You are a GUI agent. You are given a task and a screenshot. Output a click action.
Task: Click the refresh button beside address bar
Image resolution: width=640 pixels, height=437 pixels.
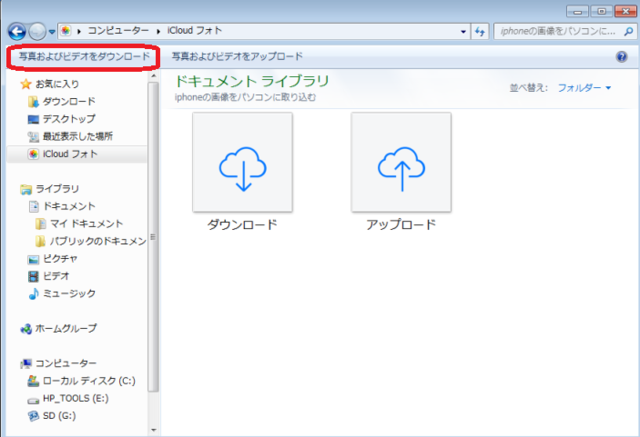(x=481, y=32)
